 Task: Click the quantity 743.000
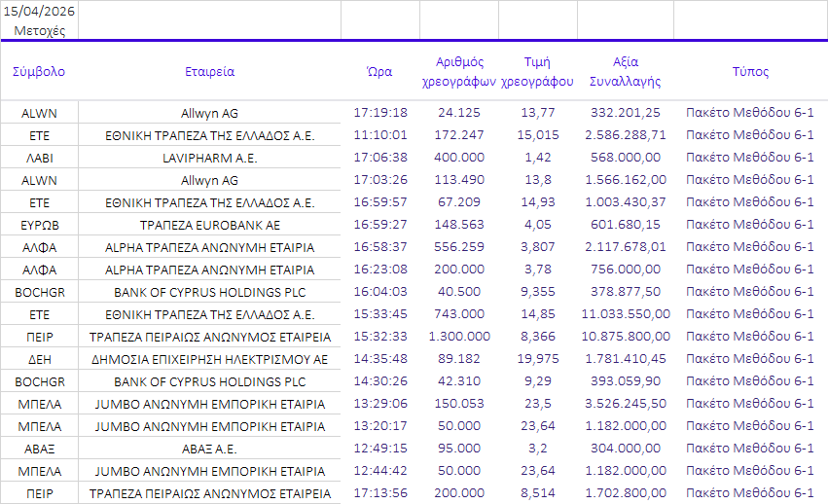tap(459, 314)
